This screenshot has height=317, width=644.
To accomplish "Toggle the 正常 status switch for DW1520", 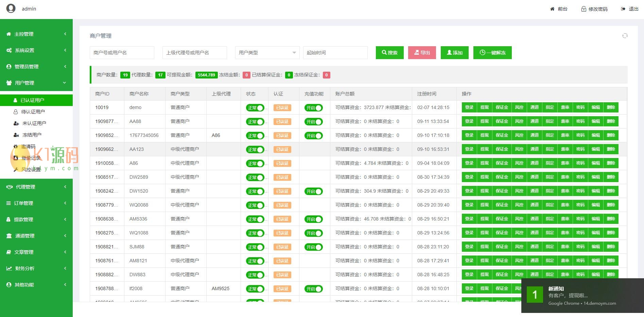I will click(255, 191).
